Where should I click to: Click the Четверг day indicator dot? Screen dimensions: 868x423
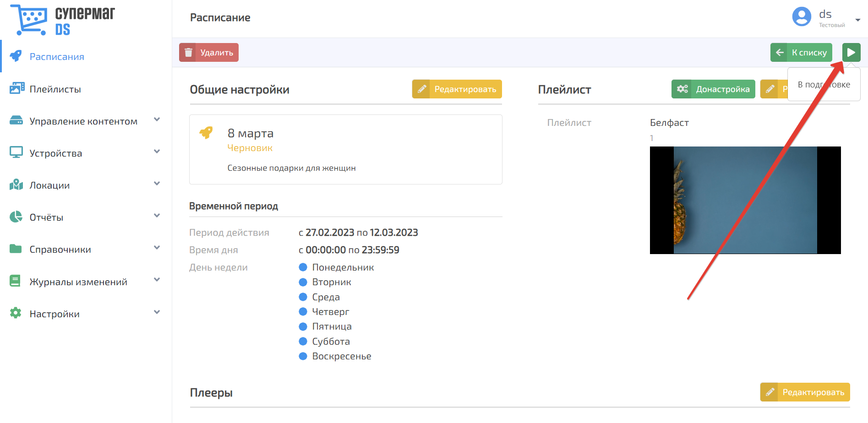pos(303,312)
